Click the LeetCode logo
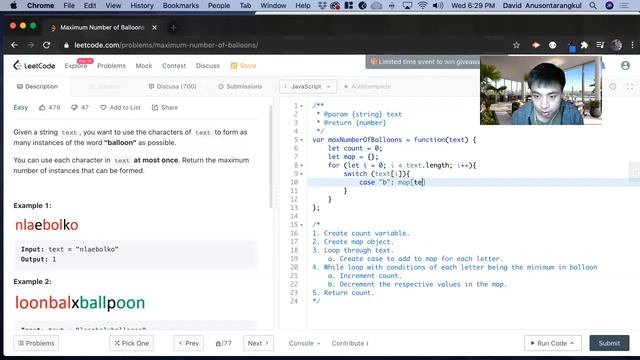640x360 pixels. (34, 66)
